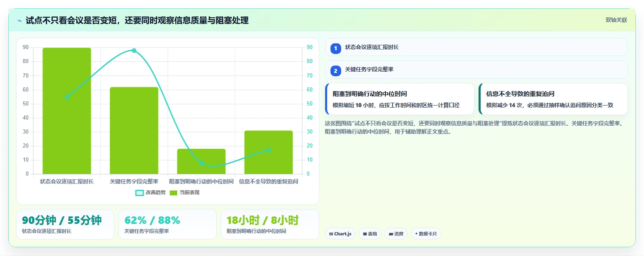Click the trend line point above 信息不全导致的重复追问
This screenshot has height=256, width=644.
tap(269, 150)
